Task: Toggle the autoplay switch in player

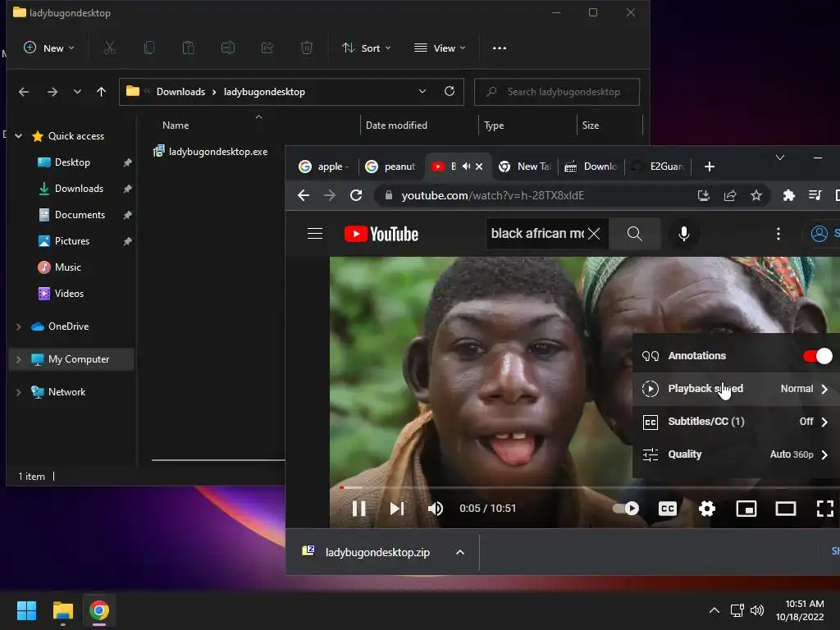Action: [x=626, y=509]
